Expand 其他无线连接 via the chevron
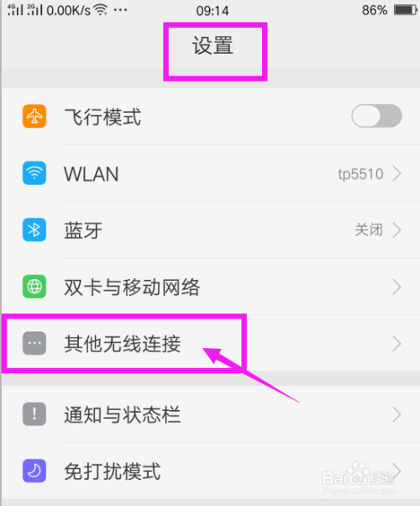The image size is (420, 506). (397, 343)
